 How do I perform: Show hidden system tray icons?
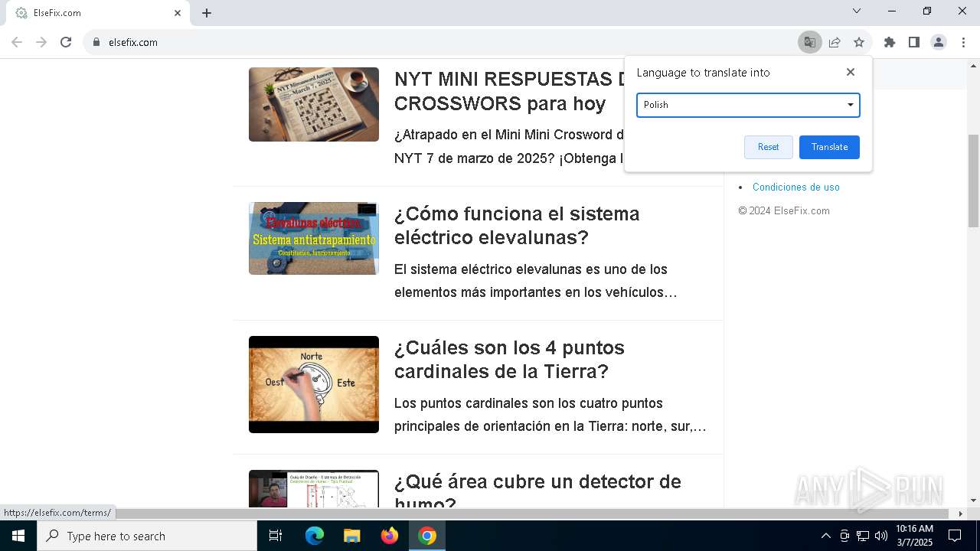click(x=825, y=536)
